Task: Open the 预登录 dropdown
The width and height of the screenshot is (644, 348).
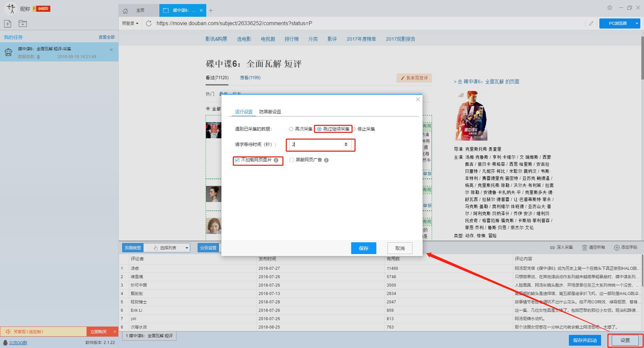Action: (x=130, y=23)
